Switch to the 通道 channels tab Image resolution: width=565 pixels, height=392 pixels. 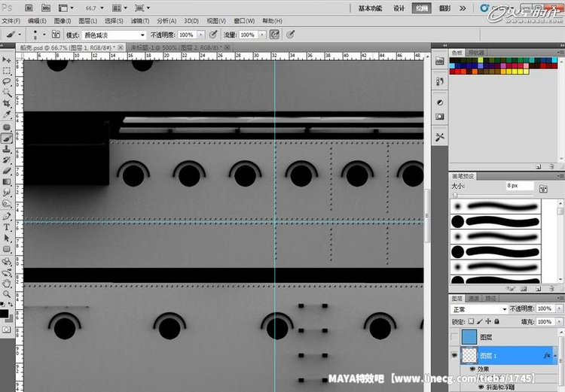pyautogui.click(x=473, y=299)
